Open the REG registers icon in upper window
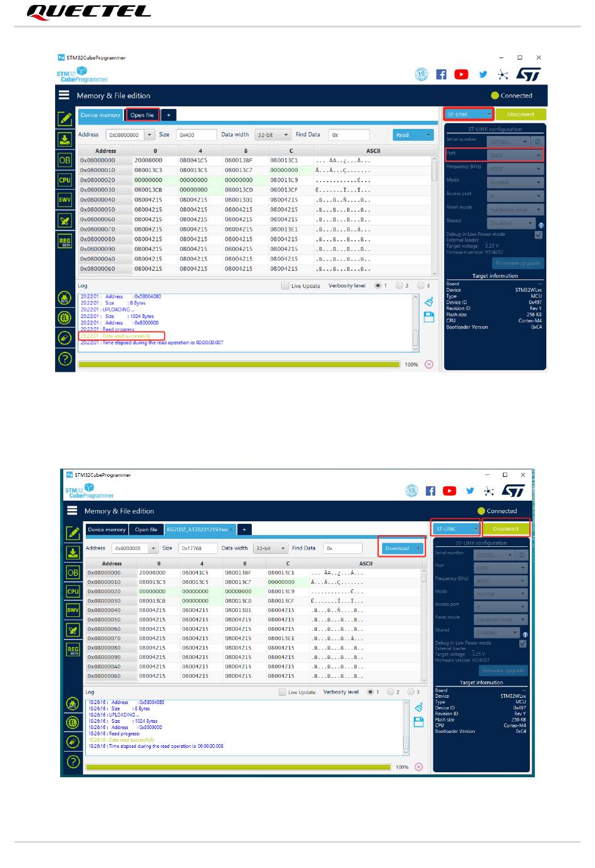Viewport: 595px width, 868px height. point(65,241)
